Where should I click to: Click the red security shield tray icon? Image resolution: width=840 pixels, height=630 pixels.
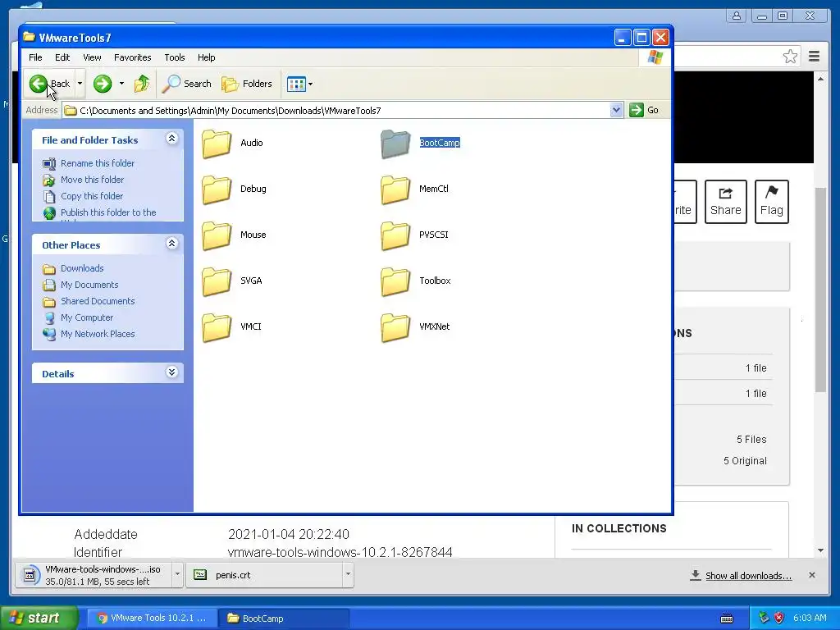(779, 618)
